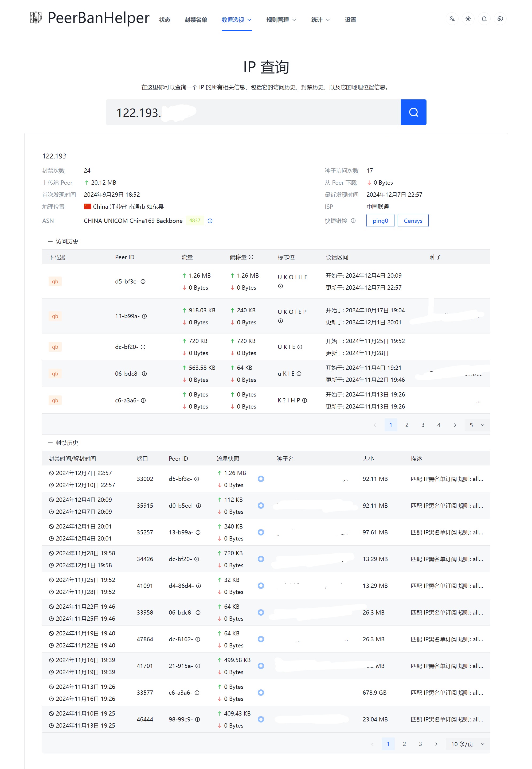532x769 pixels.
Task: Toggle the theme using the sun icon
Action: pos(468,19)
